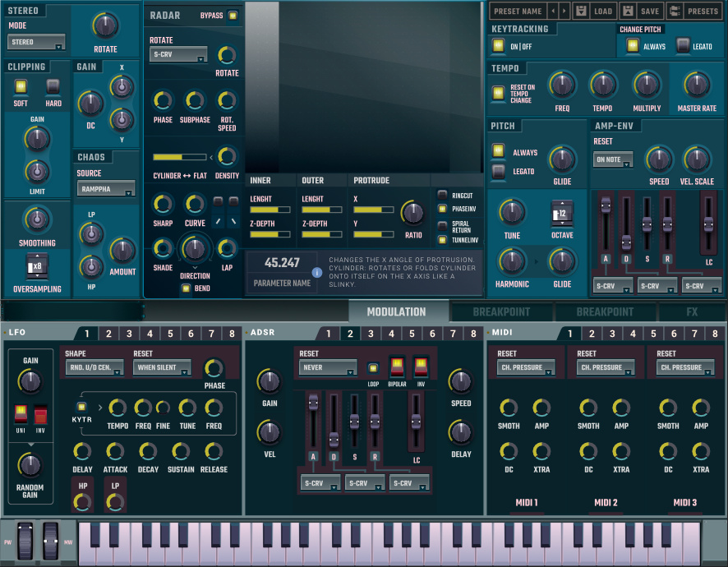Open MIDI 3 Ch. Pressure dropdown

tap(685, 367)
